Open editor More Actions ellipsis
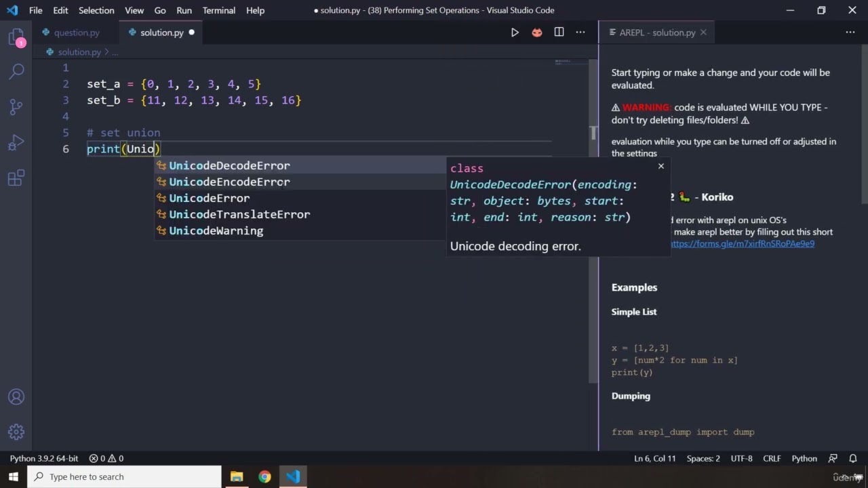This screenshot has width=868, height=488. [580, 32]
